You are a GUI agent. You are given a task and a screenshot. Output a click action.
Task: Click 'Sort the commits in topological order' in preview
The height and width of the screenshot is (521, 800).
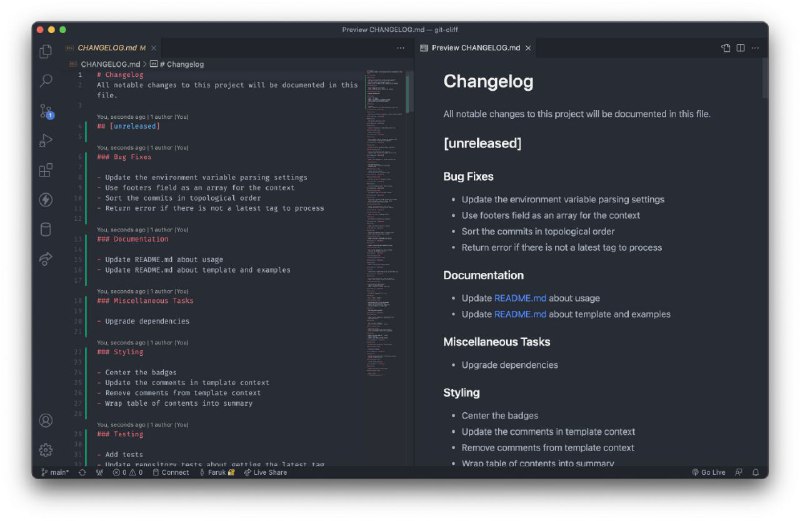click(x=538, y=231)
